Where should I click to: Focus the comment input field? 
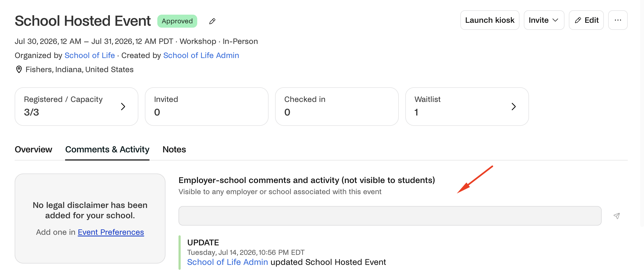pos(390,216)
